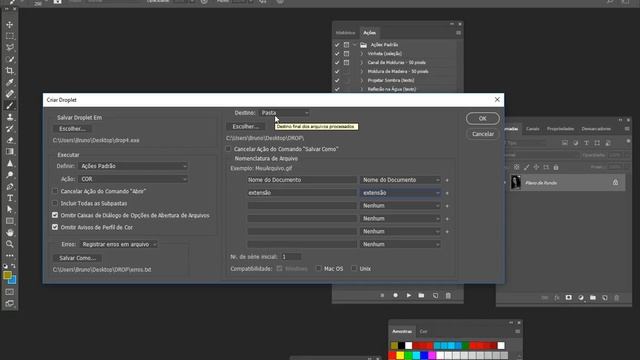Click Cancelar button in Criar Droplet
Viewport: 640px width, 360px height.
pyautogui.click(x=482, y=134)
